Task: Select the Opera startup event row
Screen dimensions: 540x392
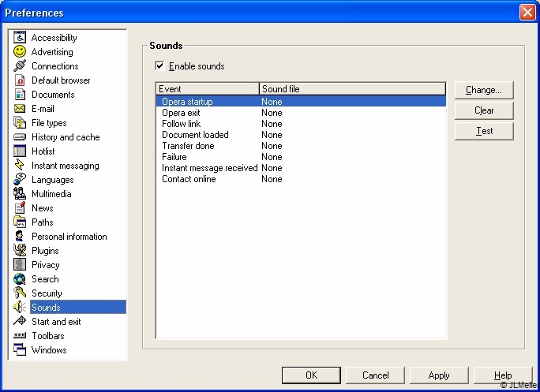Action: [301, 102]
